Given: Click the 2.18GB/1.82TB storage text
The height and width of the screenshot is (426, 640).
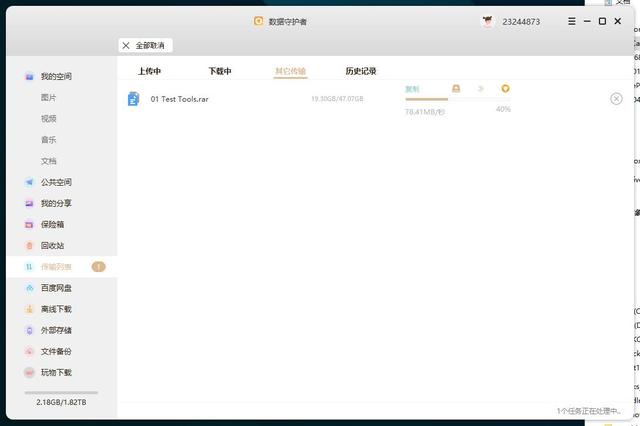Looking at the screenshot, I should (x=61, y=402).
